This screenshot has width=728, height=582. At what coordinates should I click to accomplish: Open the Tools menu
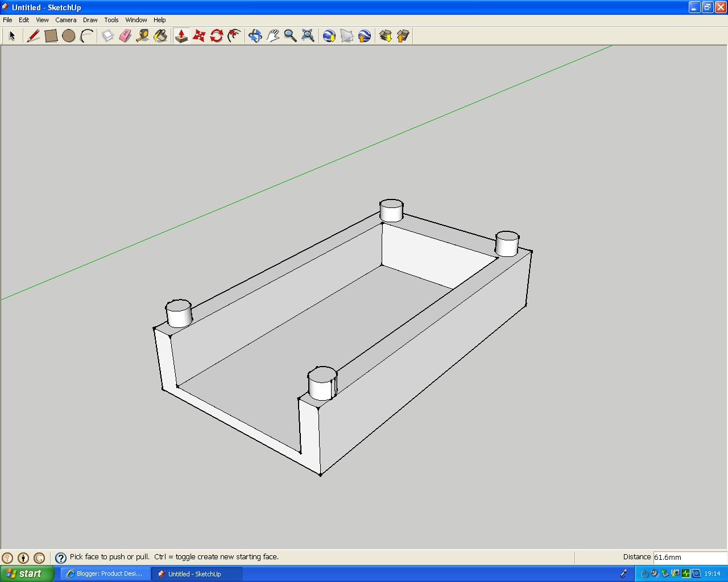click(111, 19)
